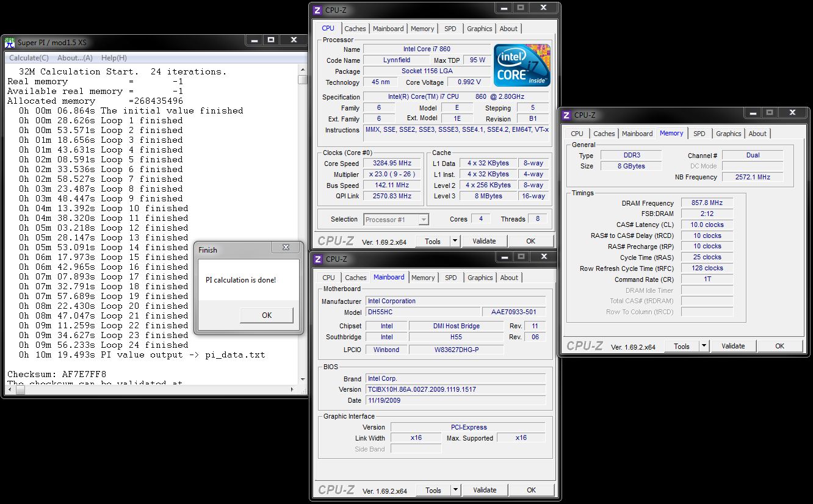Select the Graphics tab in the Mainboard window

tap(480, 278)
